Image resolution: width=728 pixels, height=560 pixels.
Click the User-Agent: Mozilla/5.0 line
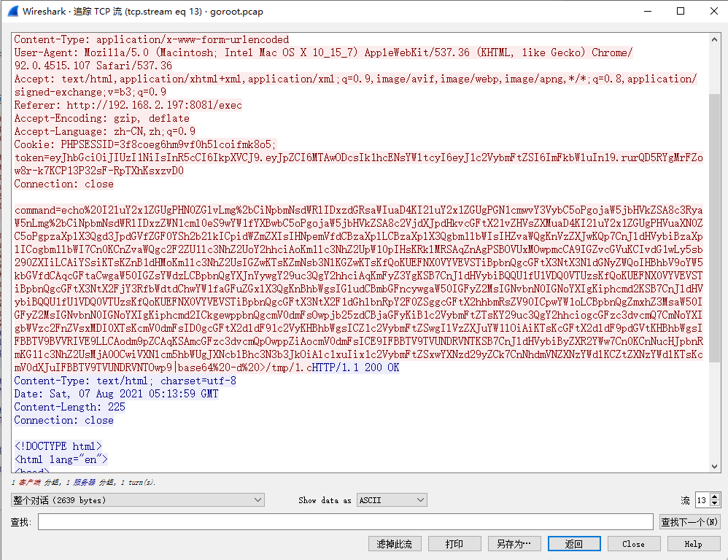pos(323,52)
